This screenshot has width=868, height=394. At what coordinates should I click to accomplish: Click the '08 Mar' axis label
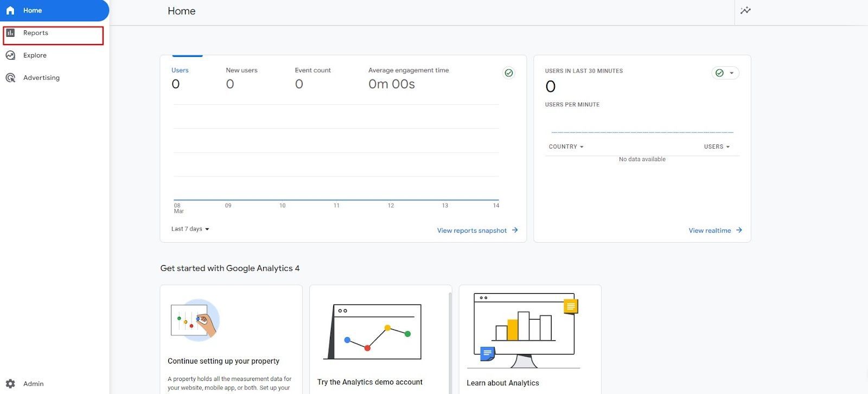coord(178,208)
